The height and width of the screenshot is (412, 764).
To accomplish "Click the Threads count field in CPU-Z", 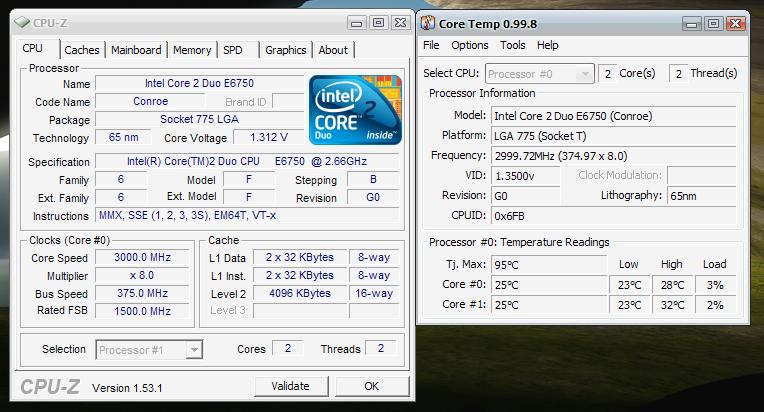I will coord(381,348).
